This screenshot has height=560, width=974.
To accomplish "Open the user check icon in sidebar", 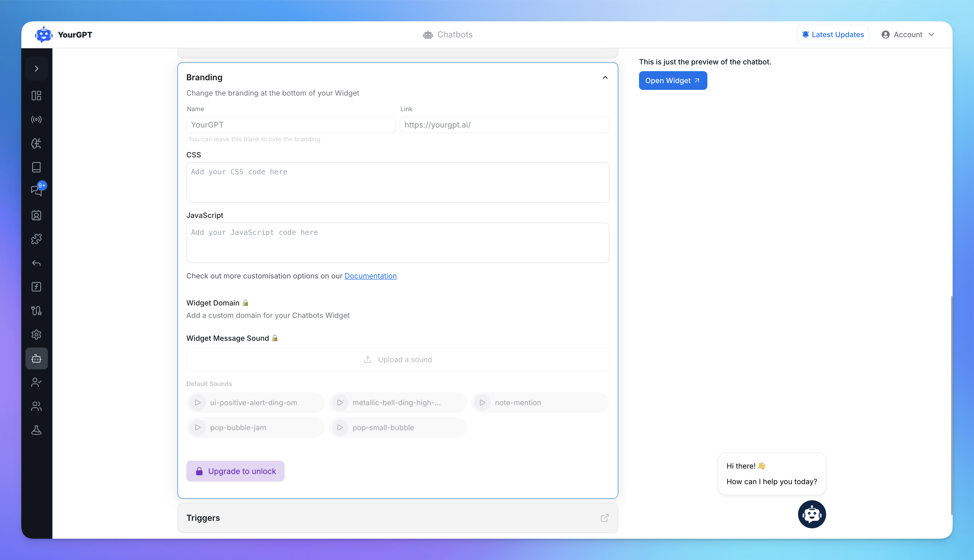I will coord(37,382).
